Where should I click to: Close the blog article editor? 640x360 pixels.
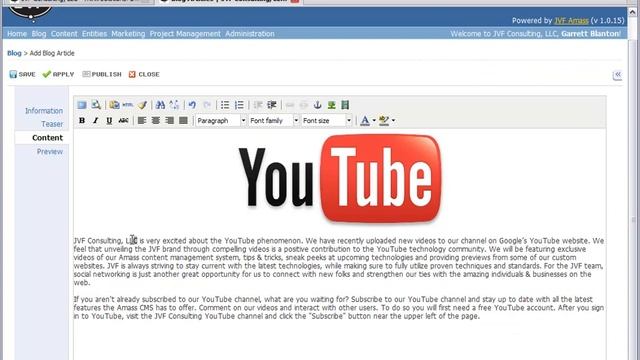click(x=144, y=74)
